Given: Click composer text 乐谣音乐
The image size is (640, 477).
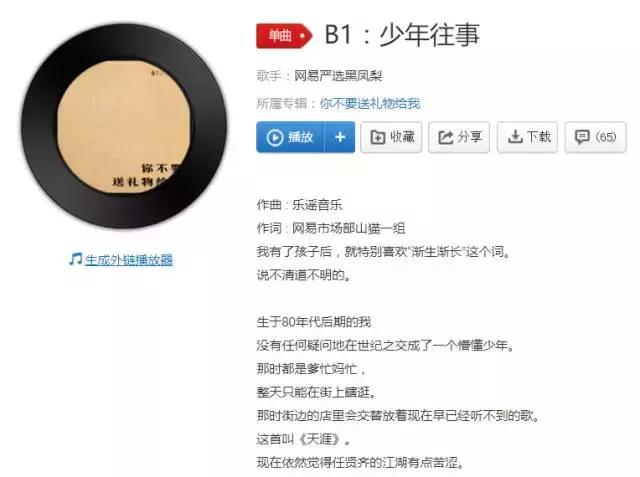Looking at the screenshot, I should tap(317, 204).
